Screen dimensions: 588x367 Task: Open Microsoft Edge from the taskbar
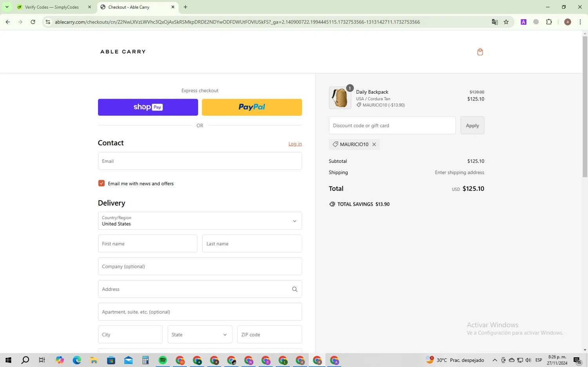click(x=77, y=360)
